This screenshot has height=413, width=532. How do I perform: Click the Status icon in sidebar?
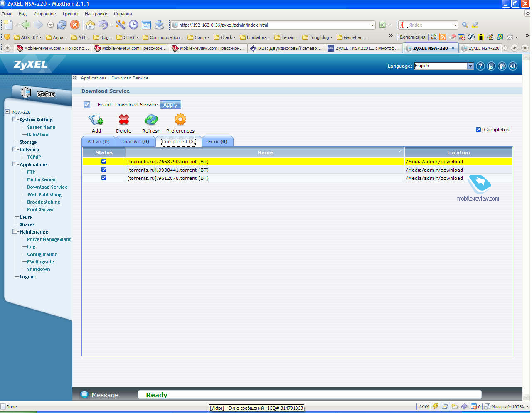pos(26,92)
